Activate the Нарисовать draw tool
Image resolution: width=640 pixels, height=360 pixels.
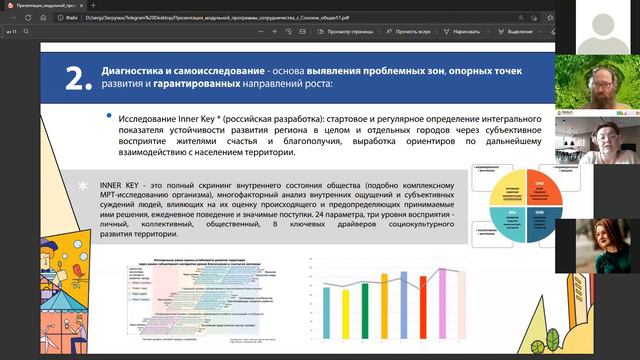point(462,31)
